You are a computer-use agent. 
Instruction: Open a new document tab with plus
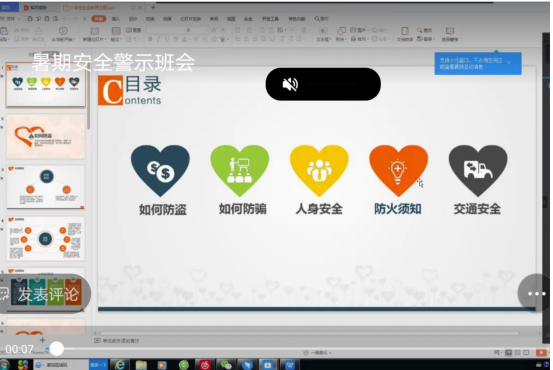pos(153,7)
